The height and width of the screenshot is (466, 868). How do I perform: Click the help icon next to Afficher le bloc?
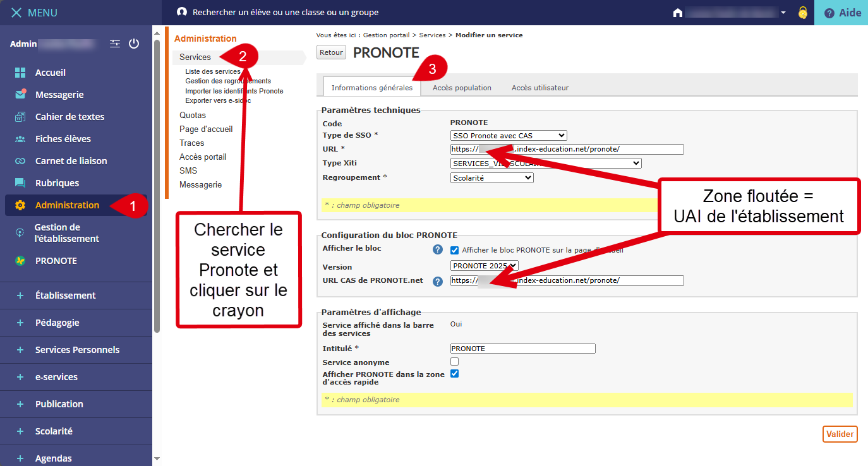pyautogui.click(x=437, y=249)
